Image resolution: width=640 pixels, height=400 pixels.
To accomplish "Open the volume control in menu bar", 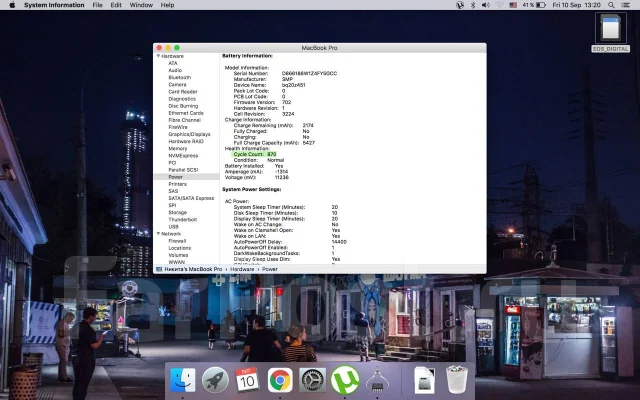I will click(486, 5).
